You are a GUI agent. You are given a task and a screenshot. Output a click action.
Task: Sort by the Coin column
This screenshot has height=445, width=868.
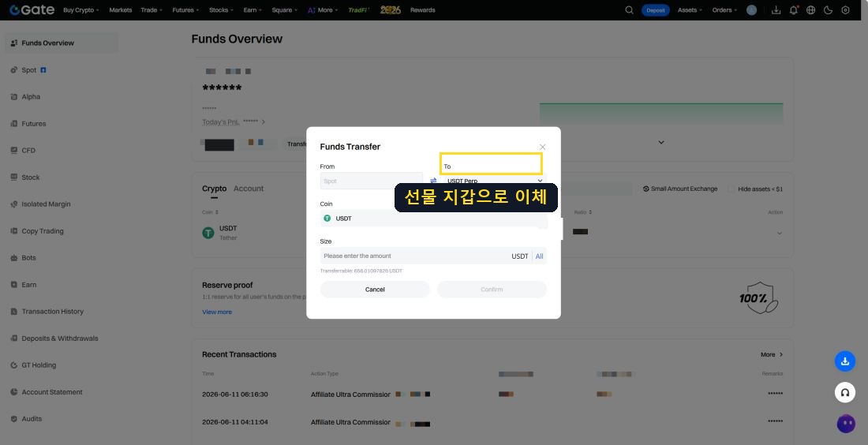click(x=211, y=212)
